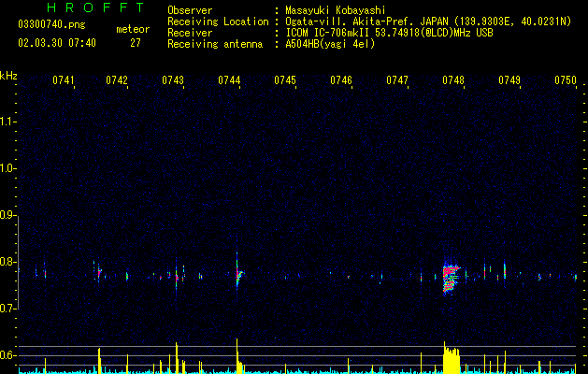Click the date stamp 02.03.30 07:40
The height and width of the screenshot is (374, 588).
coord(57,43)
